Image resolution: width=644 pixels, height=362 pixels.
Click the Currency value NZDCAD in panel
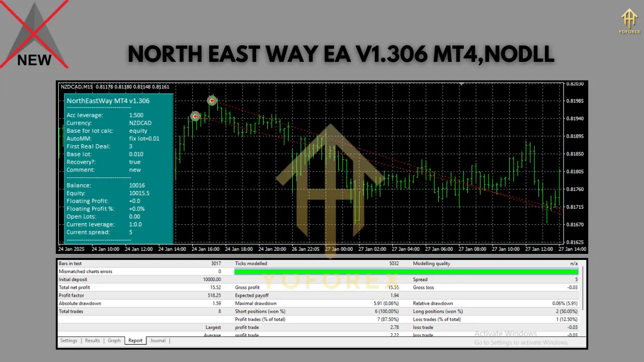click(x=140, y=123)
